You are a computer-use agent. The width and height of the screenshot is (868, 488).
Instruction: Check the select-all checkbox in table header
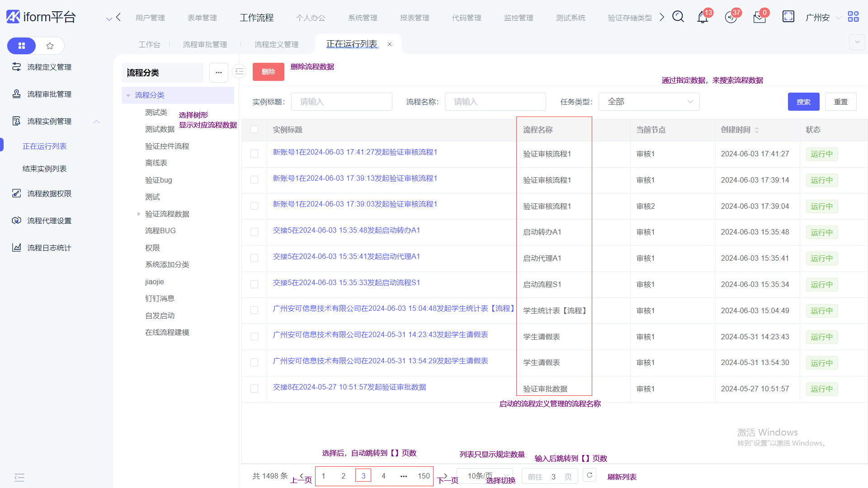tap(255, 130)
